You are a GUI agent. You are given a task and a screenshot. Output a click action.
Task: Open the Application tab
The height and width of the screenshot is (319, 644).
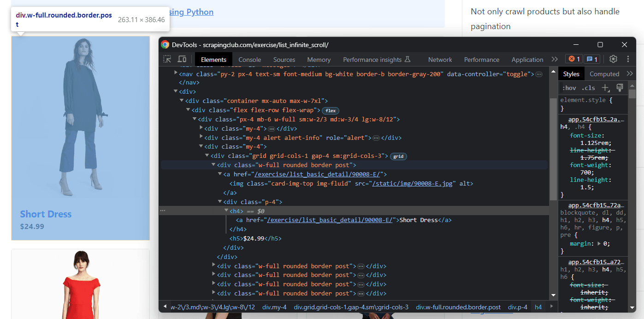[x=527, y=60]
